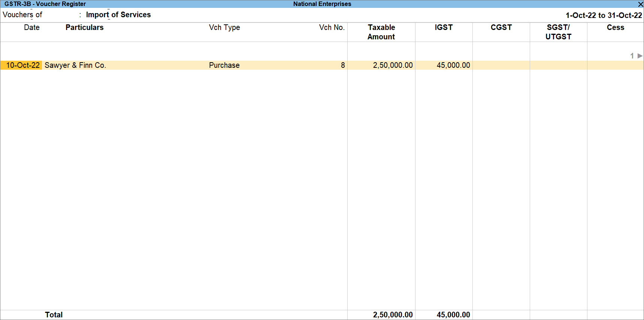Screen dimensions: 644x320
Task: Click the right arrow next to column count 1
Action: coord(640,56)
